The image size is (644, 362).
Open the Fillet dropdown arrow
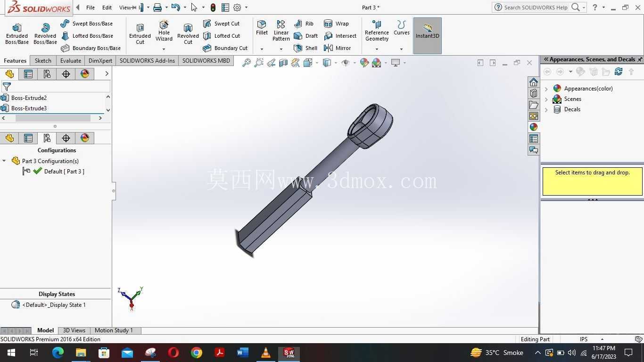click(262, 49)
